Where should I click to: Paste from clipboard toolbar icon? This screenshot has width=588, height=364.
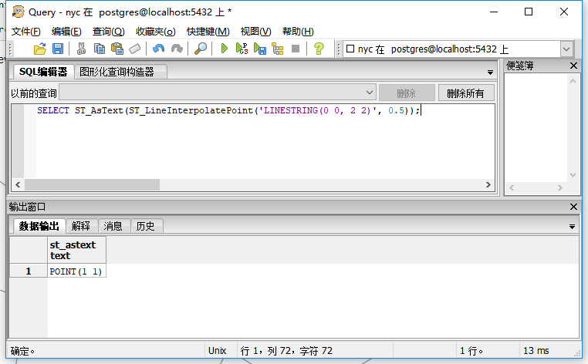click(117, 49)
